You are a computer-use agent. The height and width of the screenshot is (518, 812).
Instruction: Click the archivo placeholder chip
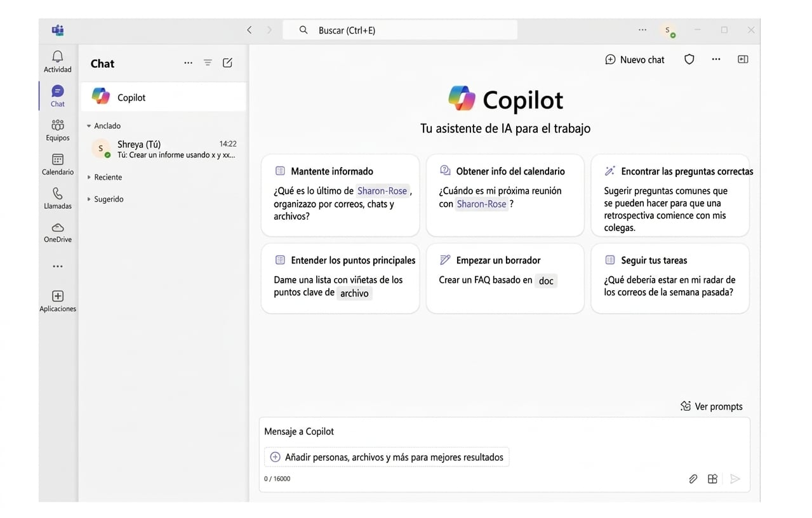354,293
